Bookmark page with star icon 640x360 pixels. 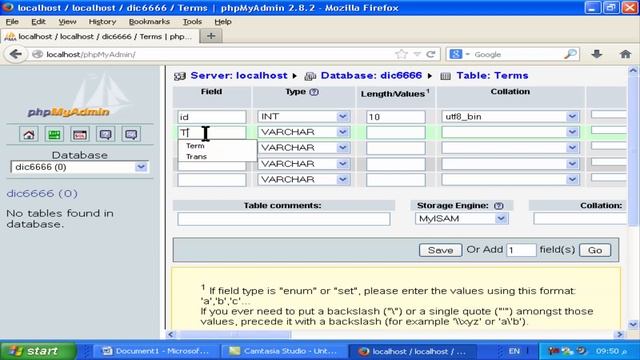pos(402,54)
